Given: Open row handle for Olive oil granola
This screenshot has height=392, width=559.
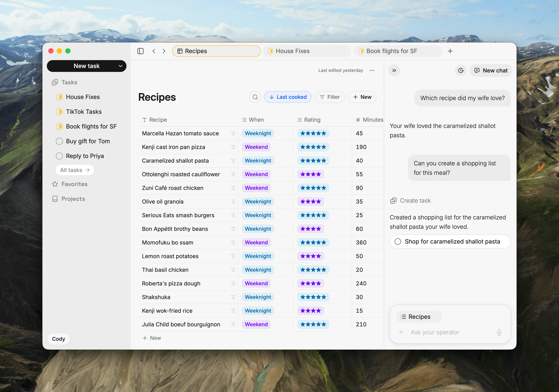Looking at the screenshot, I should [x=233, y=202].
